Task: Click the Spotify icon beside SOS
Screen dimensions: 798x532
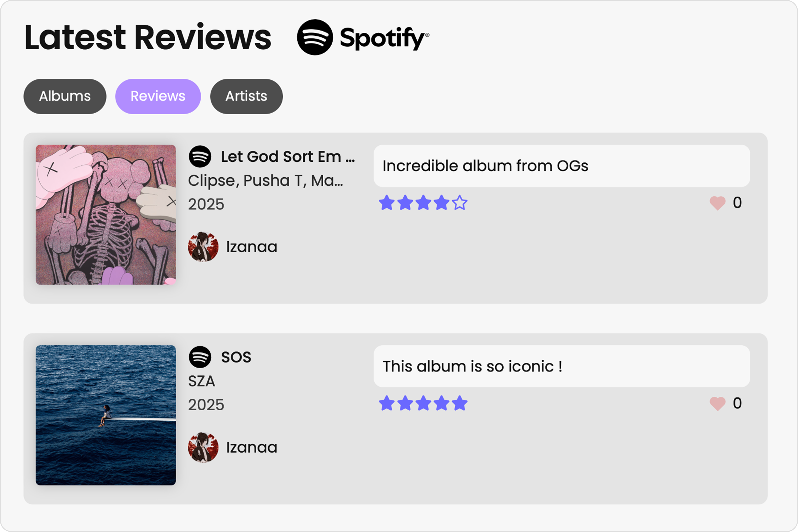Action: (201, 357)
